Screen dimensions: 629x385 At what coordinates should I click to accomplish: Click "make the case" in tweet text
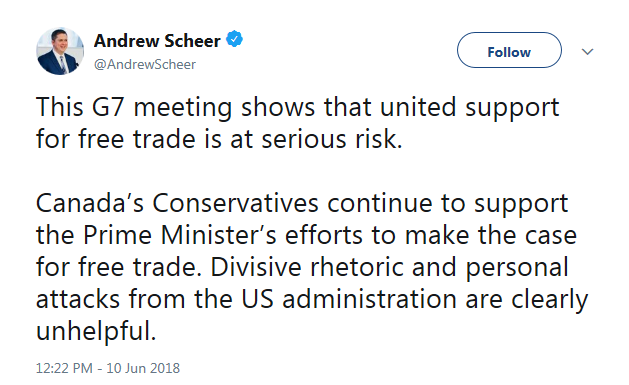tap(491, 235)
